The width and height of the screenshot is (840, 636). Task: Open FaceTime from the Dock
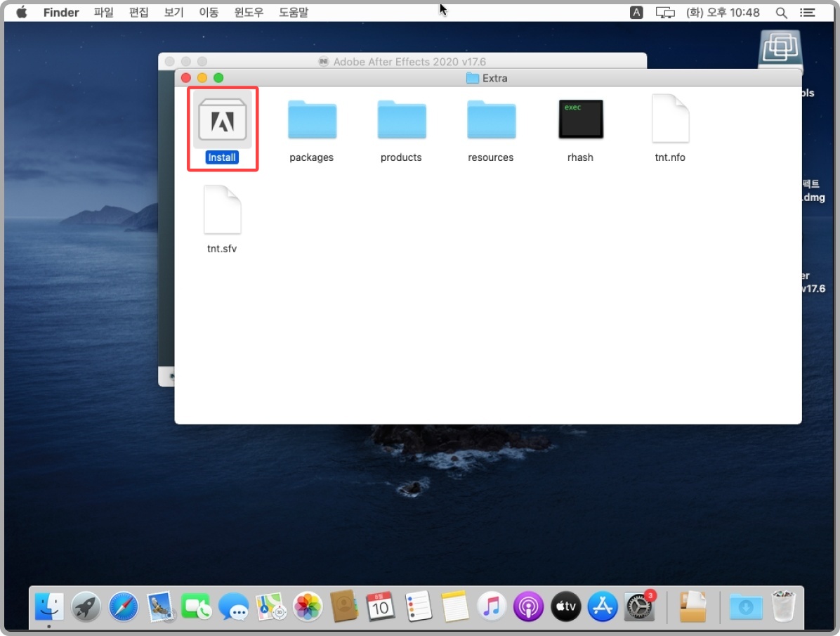[196, 607]
